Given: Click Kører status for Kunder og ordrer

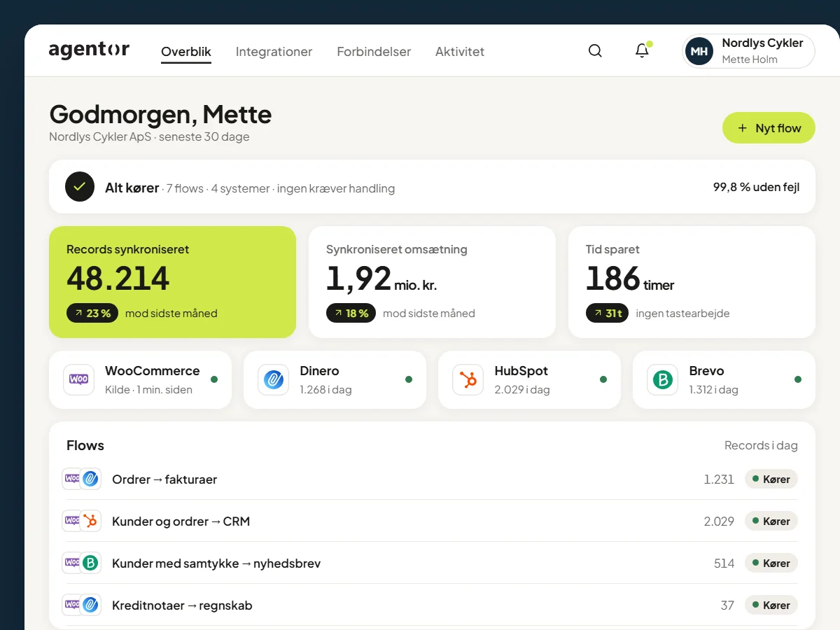Looking at the screenshot, I should tap(771, 521).
